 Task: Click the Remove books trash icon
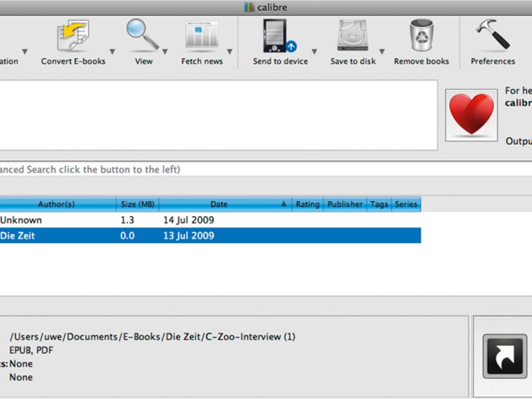(421, 35)
